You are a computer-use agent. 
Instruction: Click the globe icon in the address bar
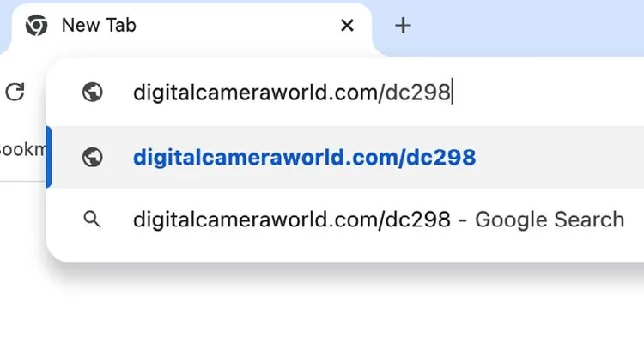coord(93,92)
